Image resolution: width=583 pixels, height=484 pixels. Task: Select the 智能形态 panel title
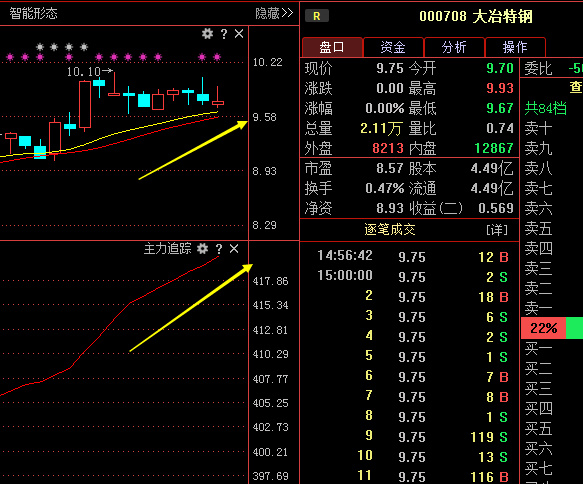[33, 13]
